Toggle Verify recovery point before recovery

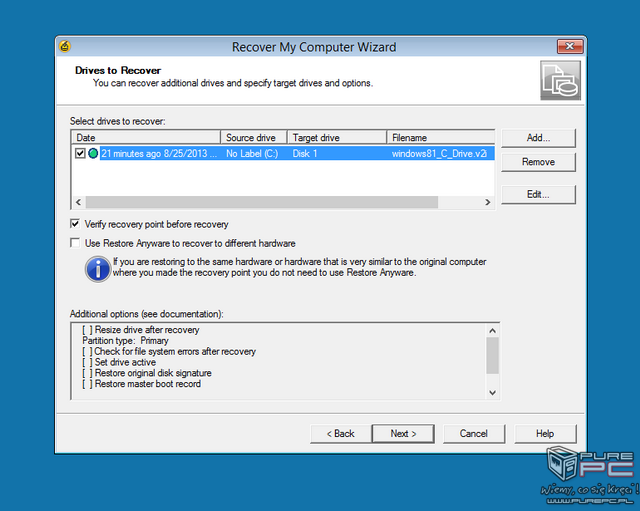pos(75,224)
